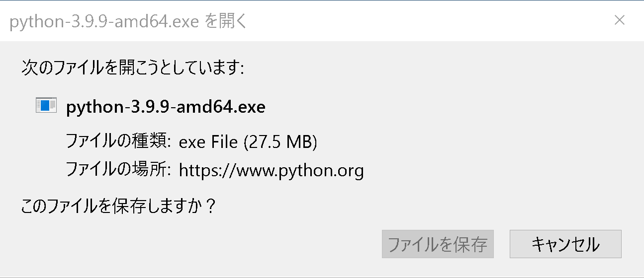Viewport: 644px width, 278px height.
Task: Click the 次のファイルを開こうとしています text
Action: tap(133, 68)
